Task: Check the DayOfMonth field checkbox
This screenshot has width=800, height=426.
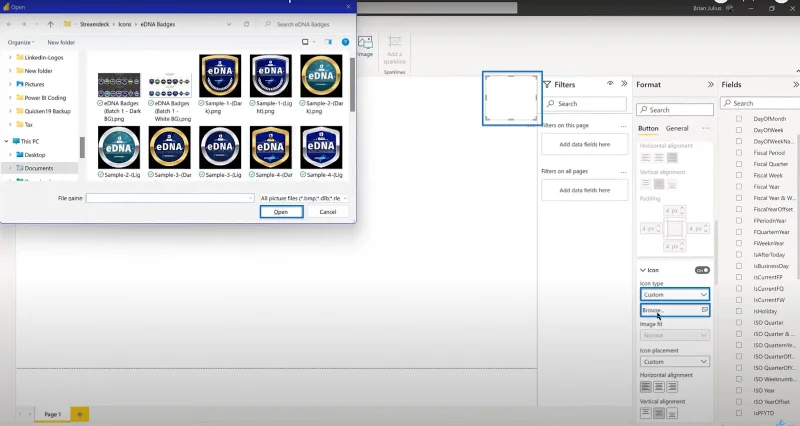Action: click(739, 119)
